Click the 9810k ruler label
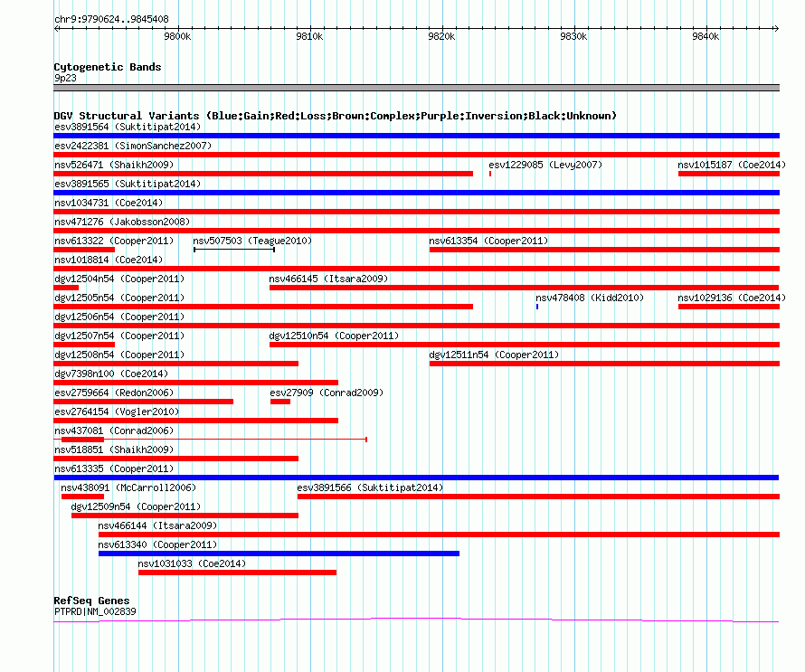This screenshot has width=805, height=672. tap(309, 36)
